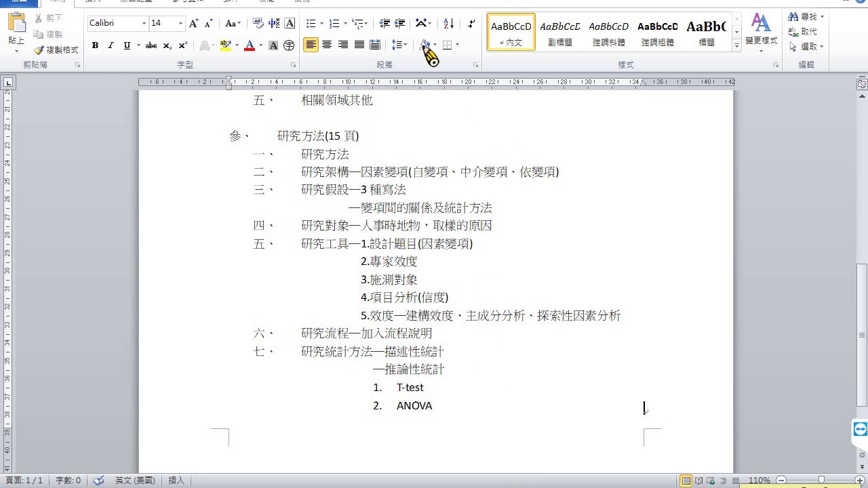Image resolution: width=868 pixels, height=488 pixels.
Task: Click the page count 頁面: 1/1 indicator
Action: tap(24, 480)
